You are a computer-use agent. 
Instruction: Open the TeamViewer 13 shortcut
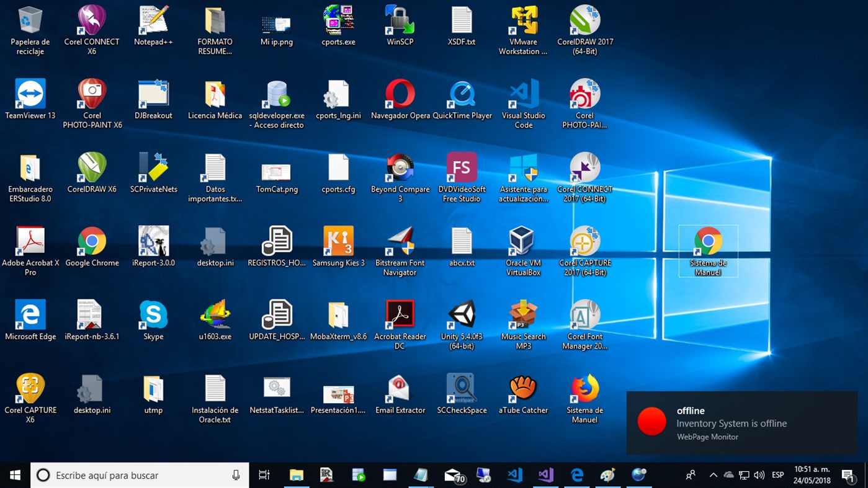pyautogui.click(x=30, y=100)
